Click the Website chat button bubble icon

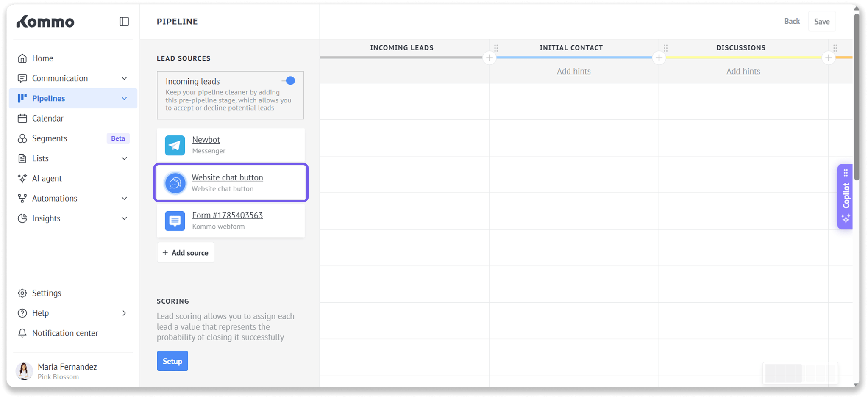point(175,183)
